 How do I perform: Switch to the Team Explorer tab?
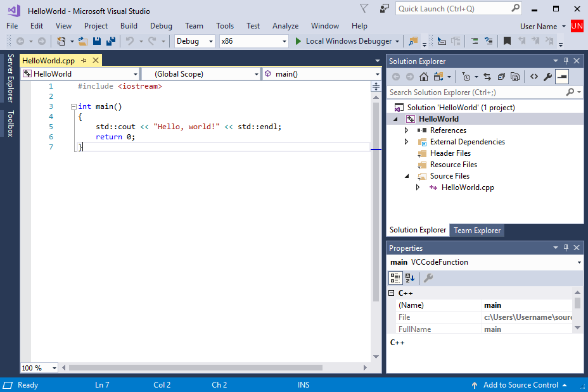tap(476, 231)
